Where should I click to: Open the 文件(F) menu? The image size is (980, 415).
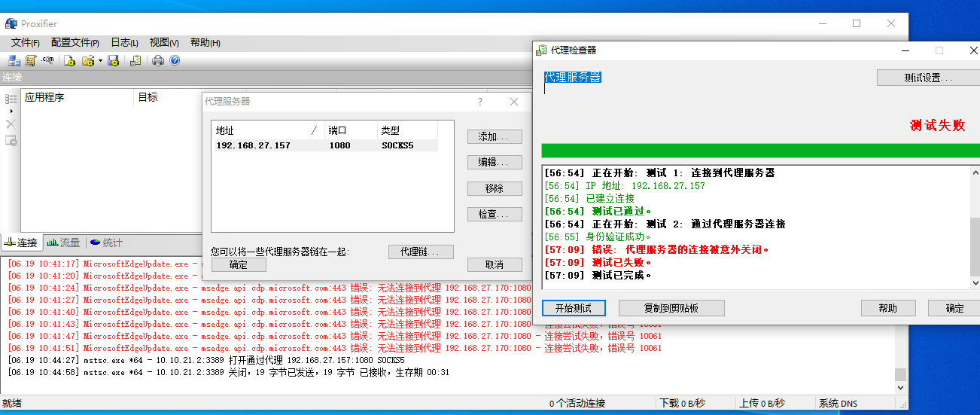click(26, 42)
